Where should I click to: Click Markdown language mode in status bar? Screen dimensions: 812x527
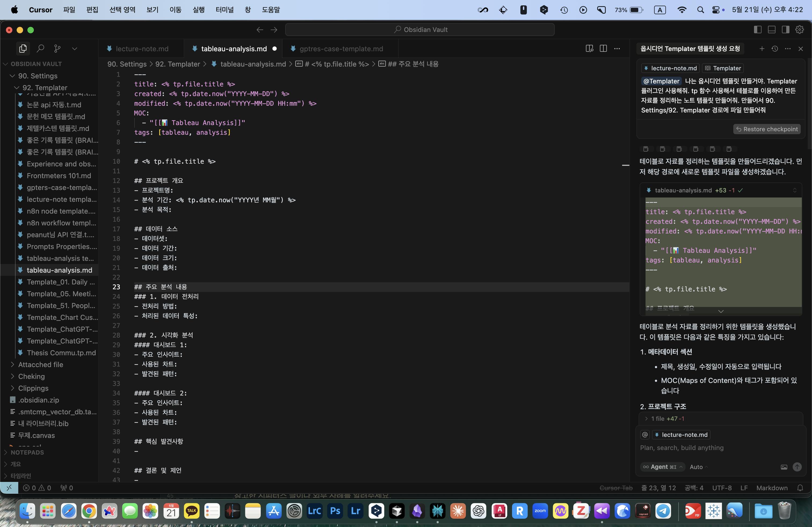772,488
